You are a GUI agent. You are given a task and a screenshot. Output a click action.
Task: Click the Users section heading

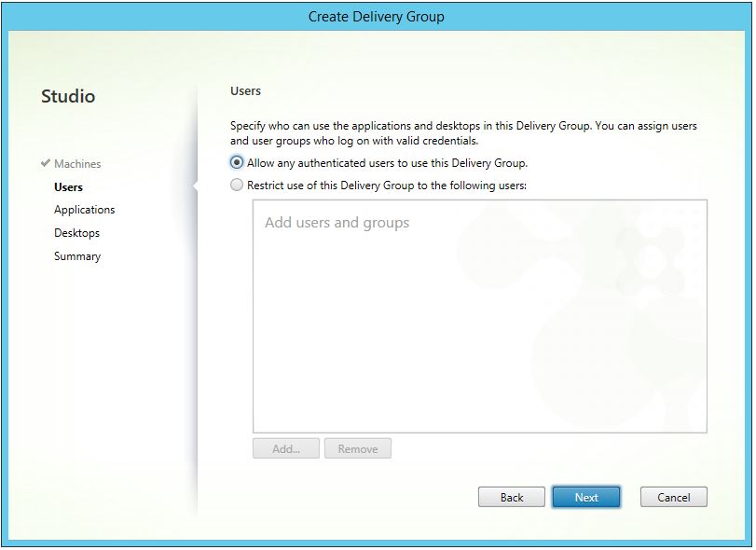[248, 90]
